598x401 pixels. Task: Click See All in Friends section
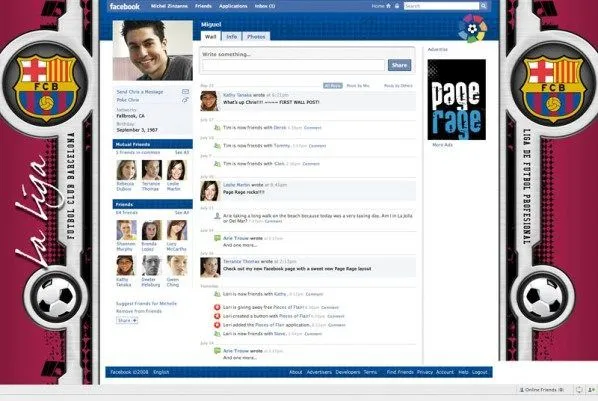coord(182,213)
